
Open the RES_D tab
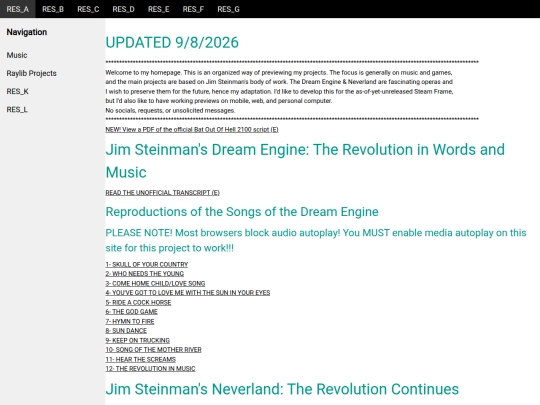(123, 9)
